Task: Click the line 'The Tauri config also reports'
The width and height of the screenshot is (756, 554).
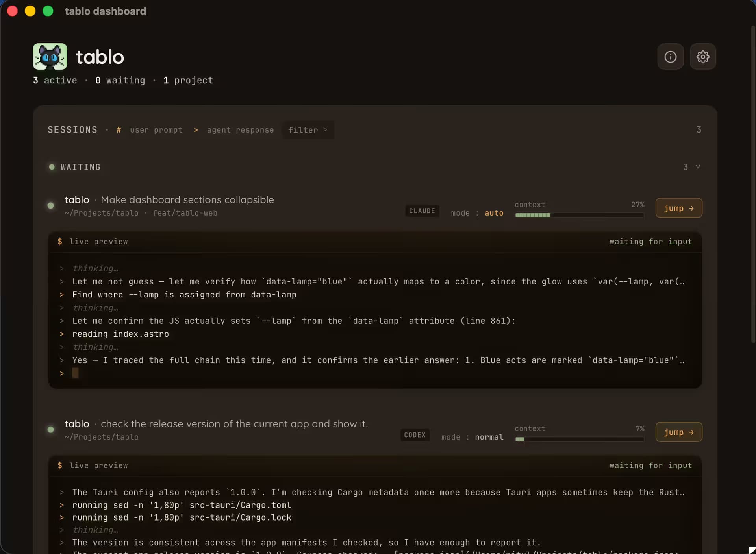Action: coord(378,493)
